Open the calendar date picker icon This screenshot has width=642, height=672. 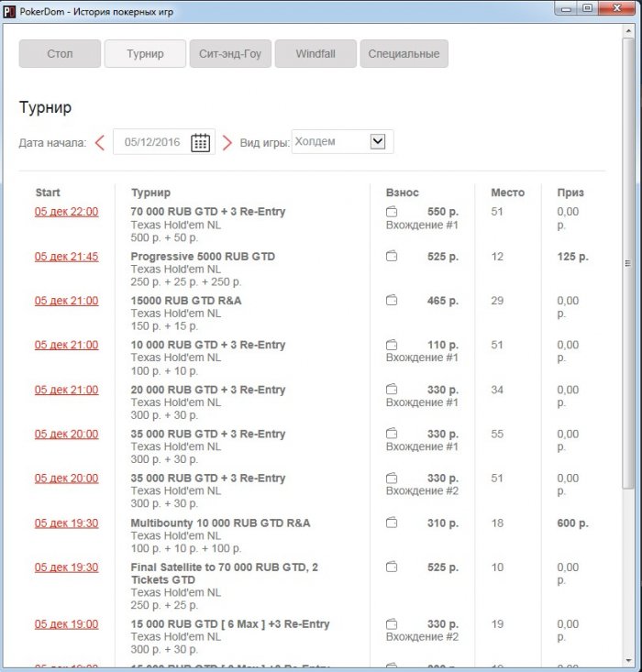[200, 142]
